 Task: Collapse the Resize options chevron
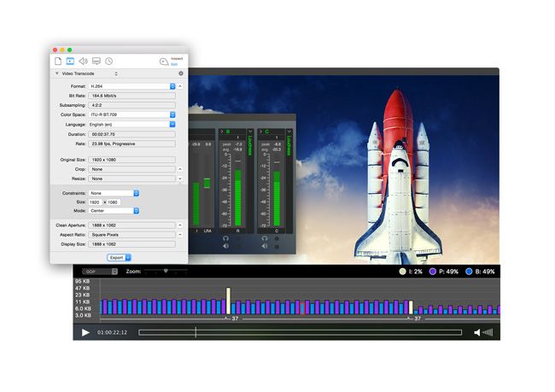point(180,178)
